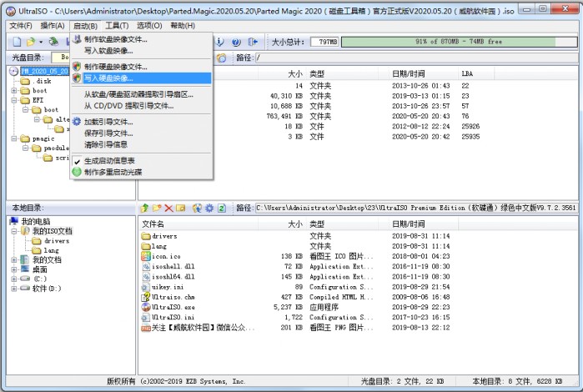Click the Open file folder toolbar icon
This screenshot has width=583, height=392.
point(31,42)
